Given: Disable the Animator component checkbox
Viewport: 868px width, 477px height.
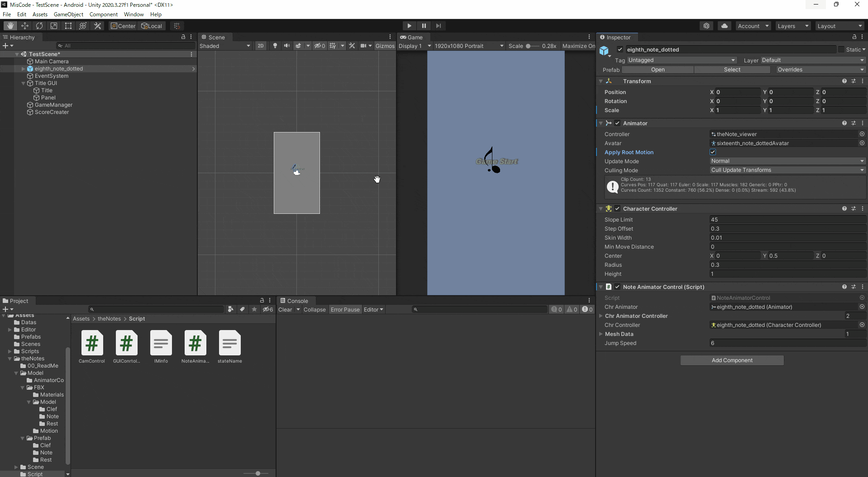Looking at the screenshot, I should click(x=617, y=123).
